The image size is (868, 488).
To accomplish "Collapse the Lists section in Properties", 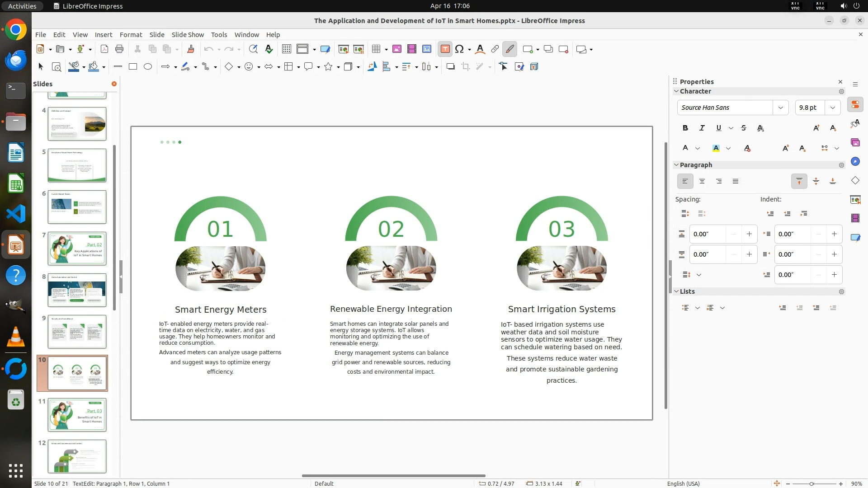I will (677, 291).
